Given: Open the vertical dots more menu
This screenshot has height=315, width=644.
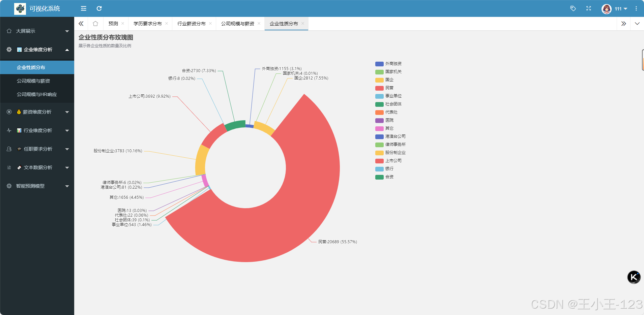Looking at the screenshot, I should coord(636,8).
